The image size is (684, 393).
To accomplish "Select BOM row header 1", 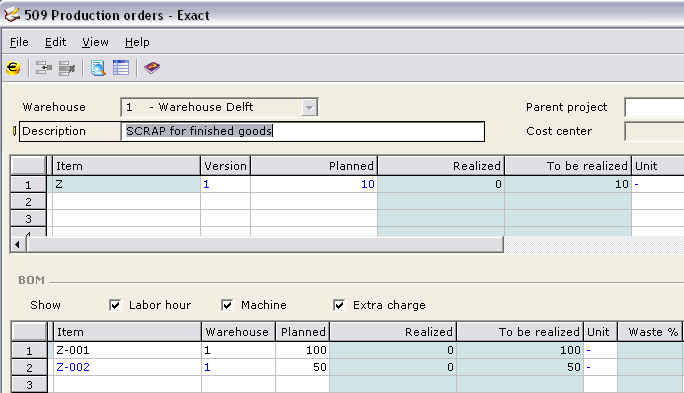I will coord(29,350).
